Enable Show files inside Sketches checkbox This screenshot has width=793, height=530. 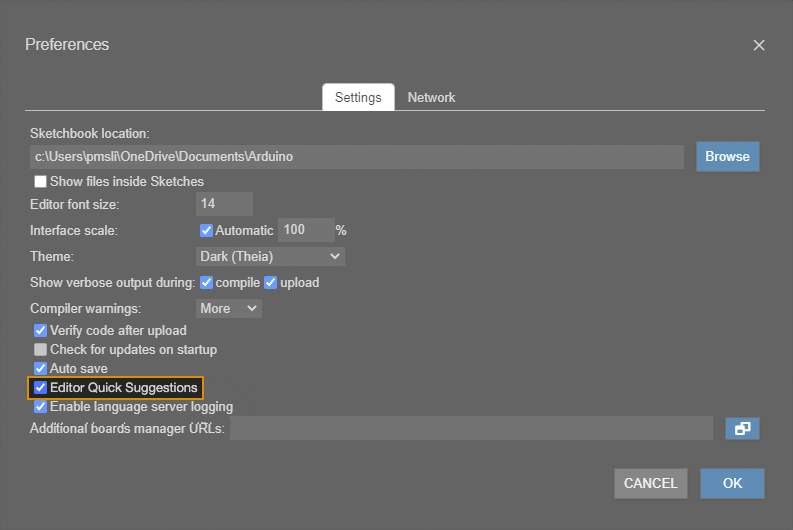[41, 182]
